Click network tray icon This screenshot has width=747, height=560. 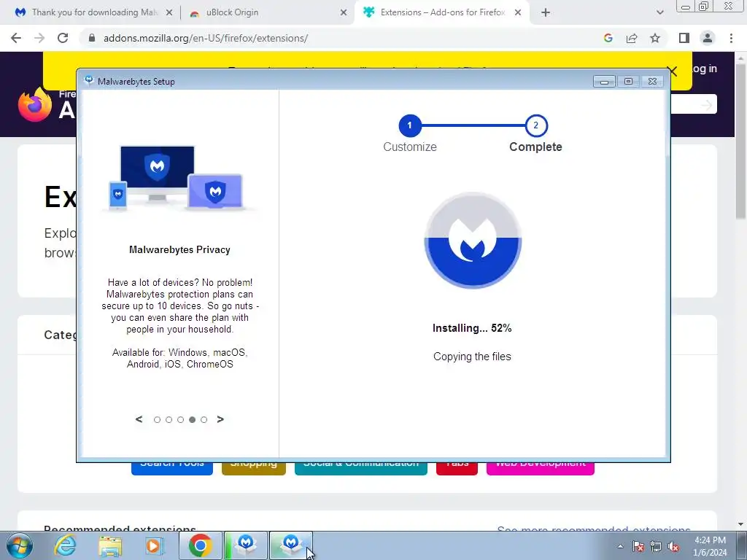point(656,546)
